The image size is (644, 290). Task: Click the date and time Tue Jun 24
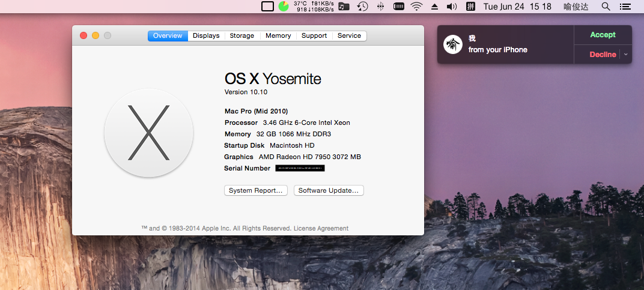coord(517,6)
